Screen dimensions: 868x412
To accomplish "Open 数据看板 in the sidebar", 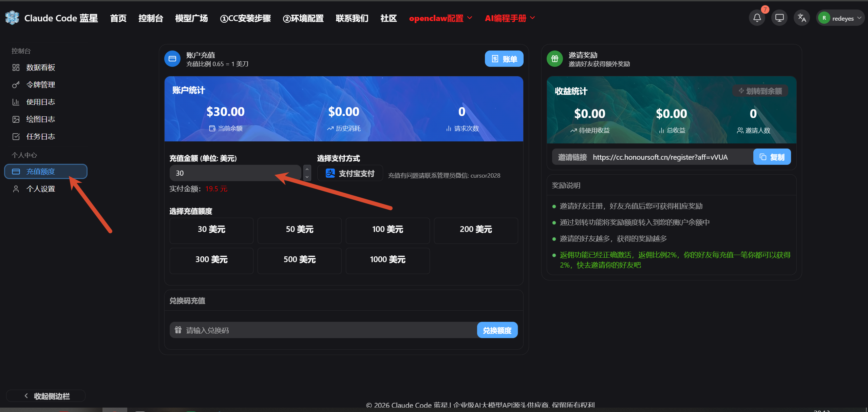I will [40, 67].
